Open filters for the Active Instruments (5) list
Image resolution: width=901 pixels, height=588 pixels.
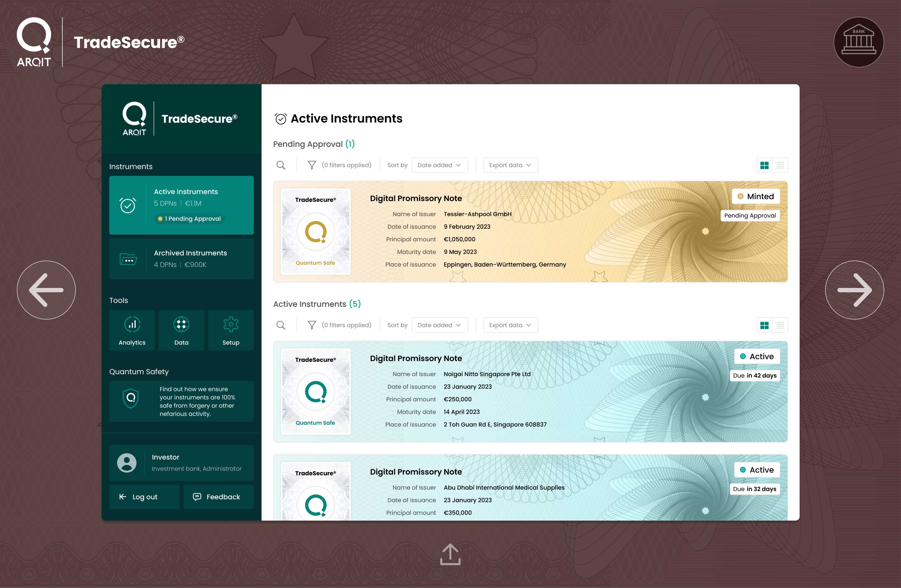[x=312, y=325]
